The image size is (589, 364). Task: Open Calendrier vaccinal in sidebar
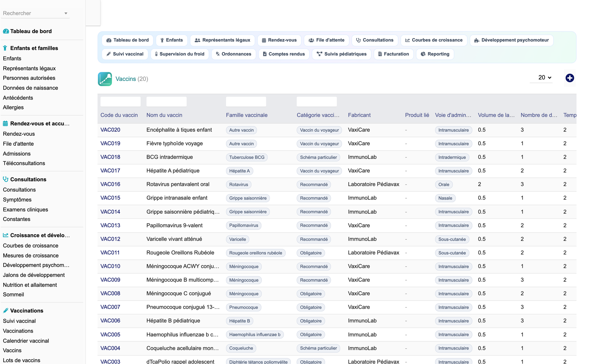26,341
